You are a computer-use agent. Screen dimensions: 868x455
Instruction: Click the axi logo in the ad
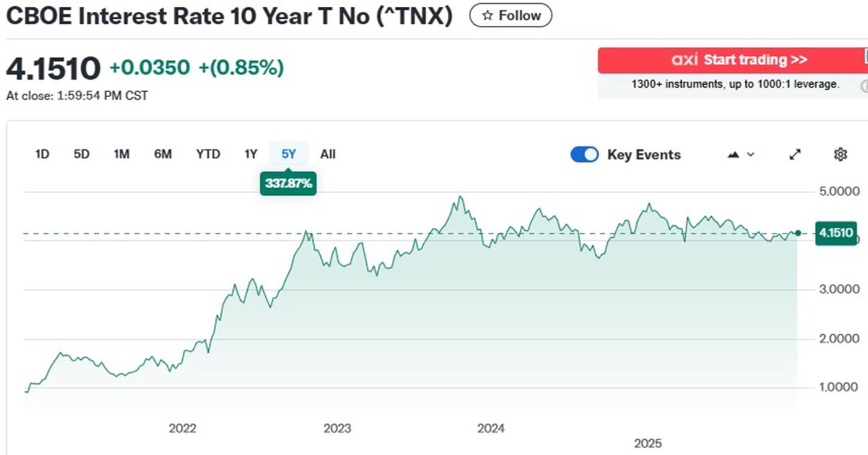685,60
